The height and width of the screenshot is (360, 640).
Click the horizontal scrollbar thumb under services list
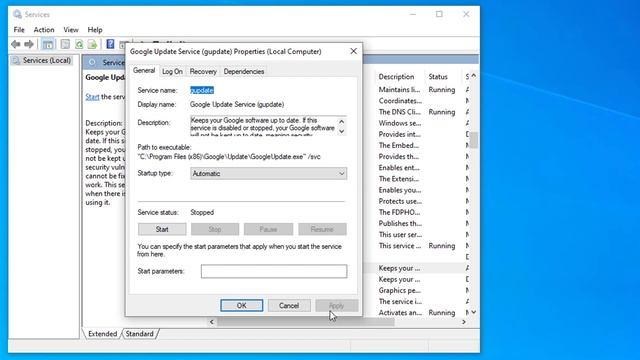[305, 322]
